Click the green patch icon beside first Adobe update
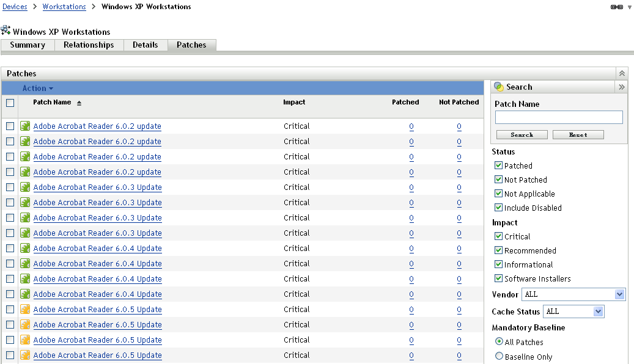Screen dimensions: 634x364 click(25, 126)
